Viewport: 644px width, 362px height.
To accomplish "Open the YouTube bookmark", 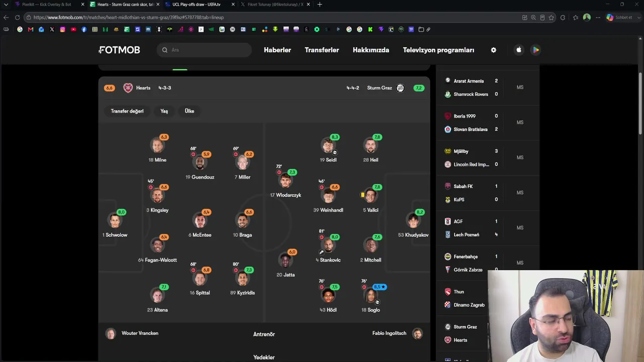I will point(73,29).
